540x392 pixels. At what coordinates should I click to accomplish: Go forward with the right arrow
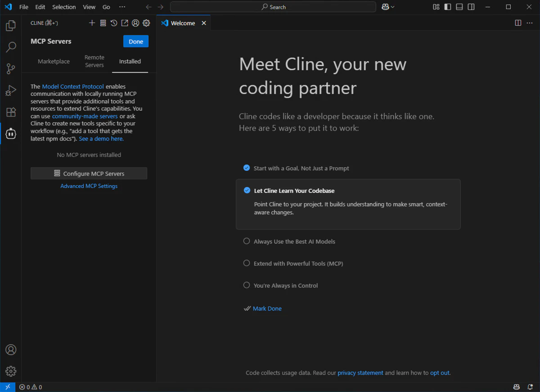[x=161, y=7]
